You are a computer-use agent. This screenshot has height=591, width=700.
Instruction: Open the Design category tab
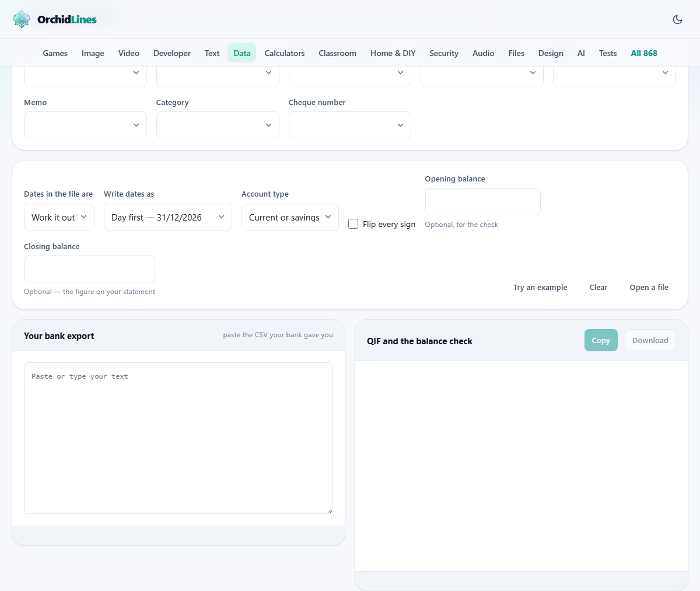pos(551,53)
